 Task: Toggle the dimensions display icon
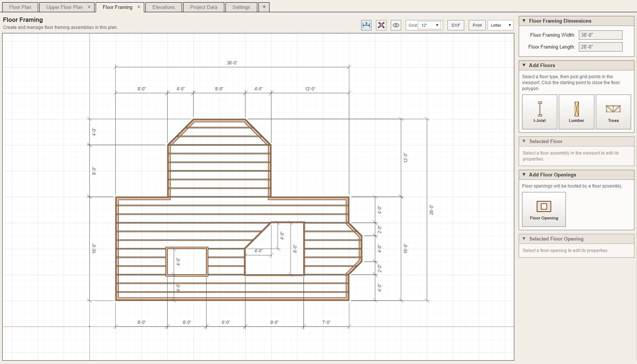pyautogui.click(x=366, y=25)
